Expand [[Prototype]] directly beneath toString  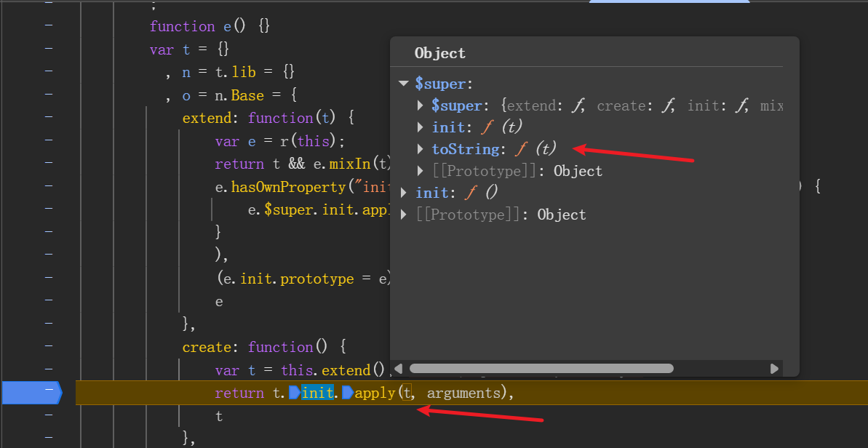(x=421, y=171)
